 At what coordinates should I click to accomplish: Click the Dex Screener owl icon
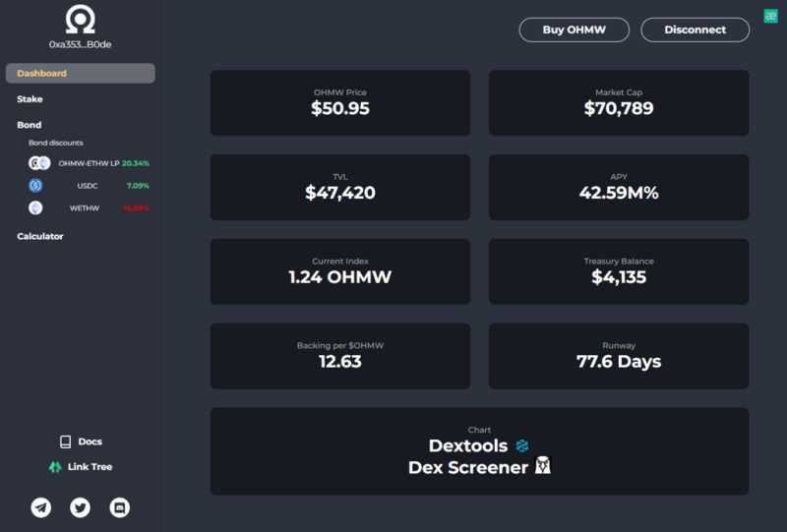543,466
